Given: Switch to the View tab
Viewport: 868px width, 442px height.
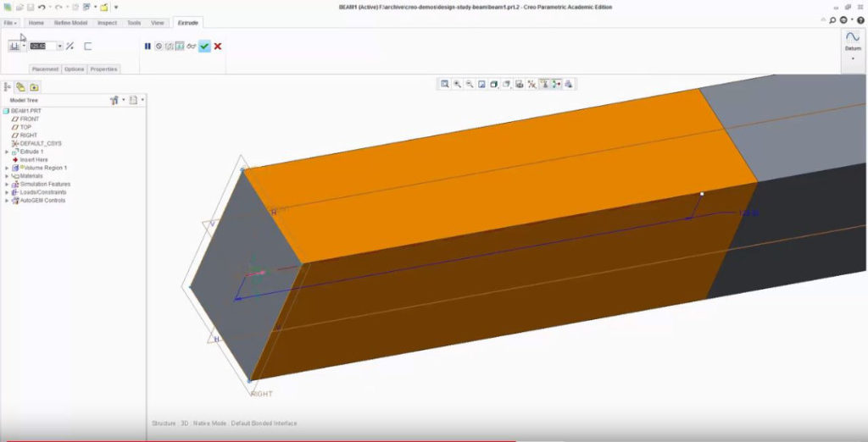Looking at the screenshot, I should coord(157,23).
